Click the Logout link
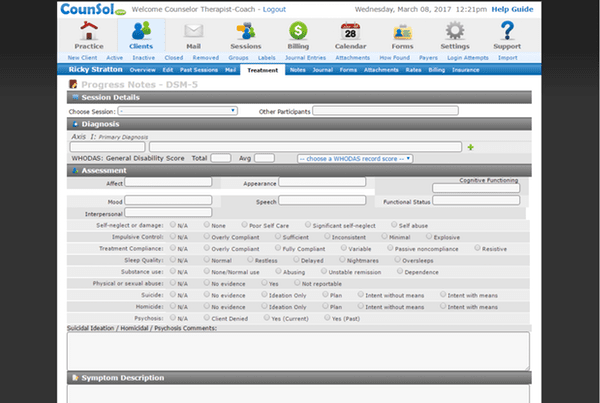This screenshot has height=403, width=600. 274,9
